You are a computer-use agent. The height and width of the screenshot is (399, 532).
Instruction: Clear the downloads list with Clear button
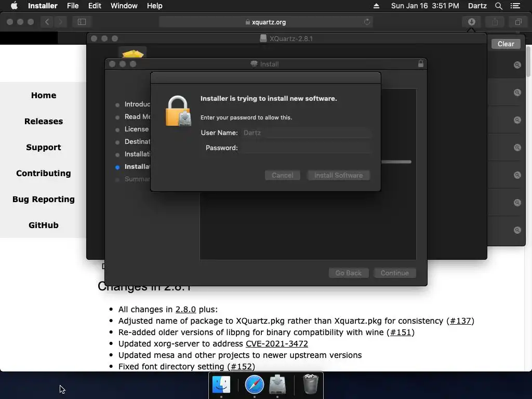[x=506, y=44]
